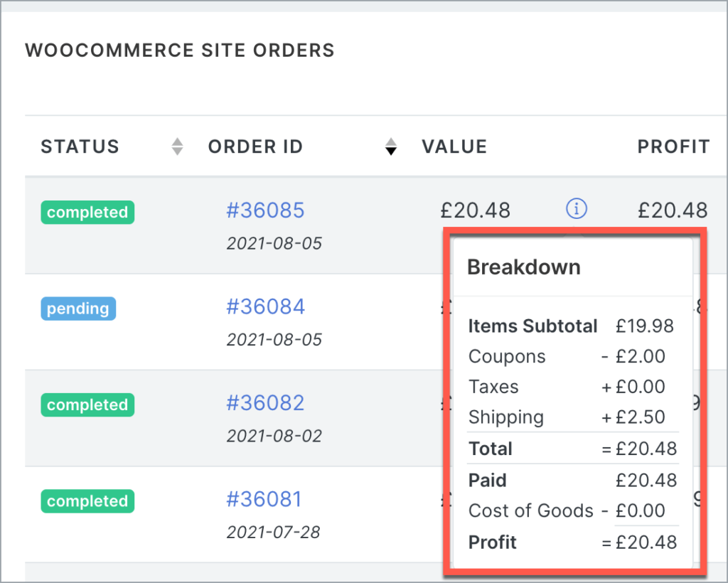Click the date 2021-08-05 under order #36084
Image resolution: width=728 pixels, height=583 pixels.
point(273,339)
